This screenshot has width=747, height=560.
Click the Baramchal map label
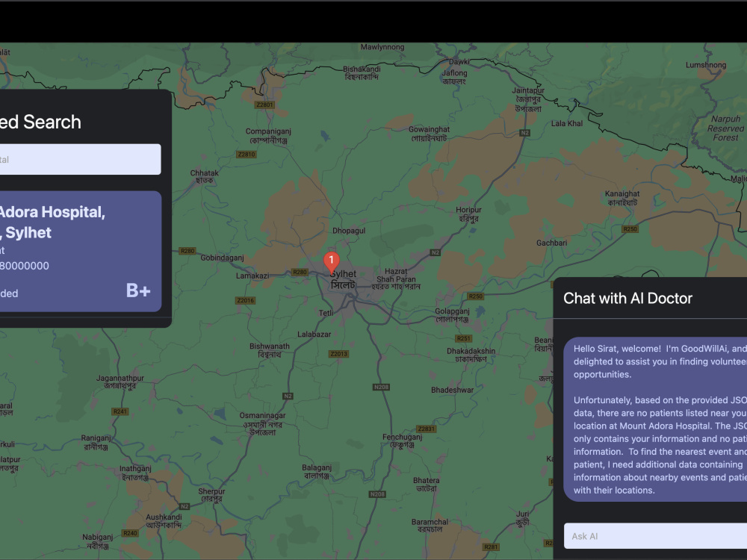click(430, 526)
